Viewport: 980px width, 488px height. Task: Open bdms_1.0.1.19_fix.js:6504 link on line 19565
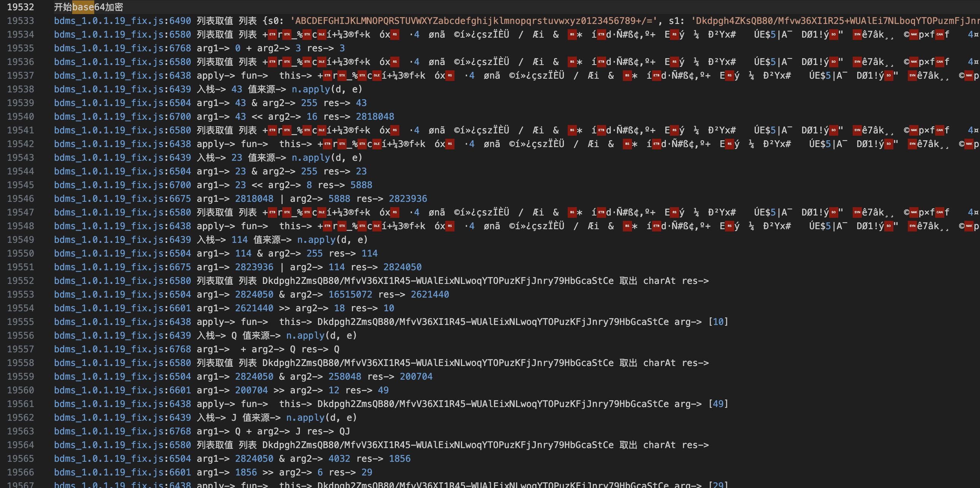122,459
